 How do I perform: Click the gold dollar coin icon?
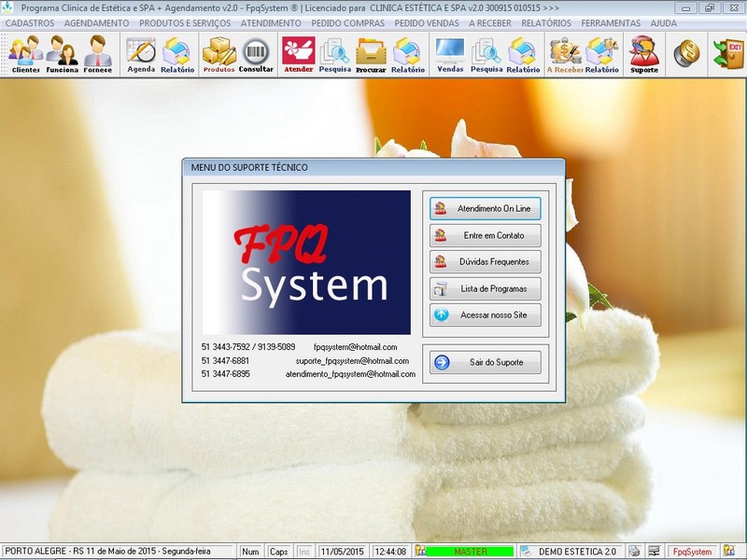(x=686, y=53)
